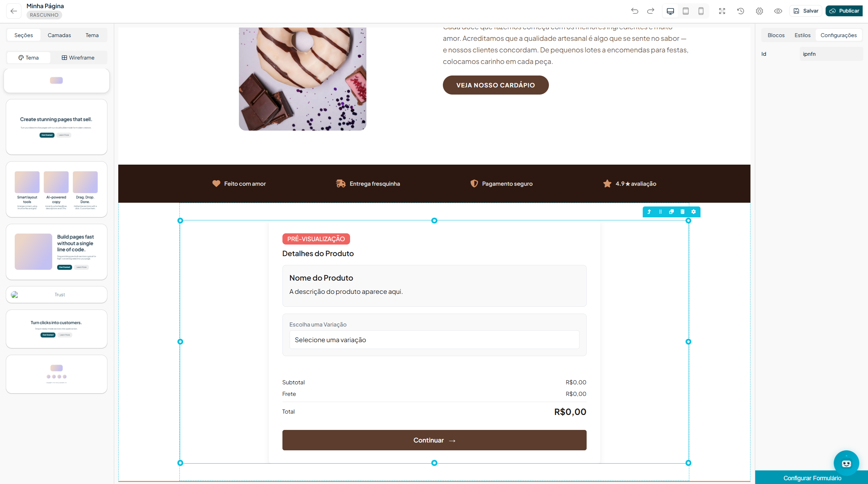Delete the selected block with trash icon
The width and height of the screenshot is (868, 484).
(682, 212)
